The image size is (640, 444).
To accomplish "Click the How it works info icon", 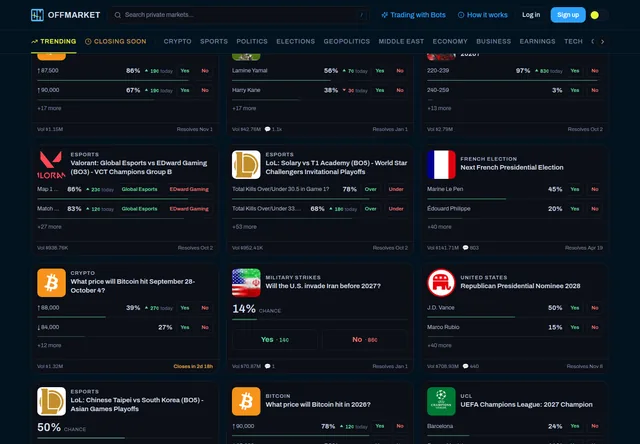I will (x=461, y=15).
